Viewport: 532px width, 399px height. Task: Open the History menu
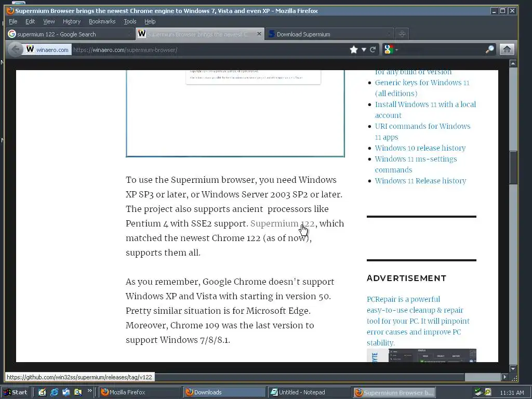tap(72, 21)
